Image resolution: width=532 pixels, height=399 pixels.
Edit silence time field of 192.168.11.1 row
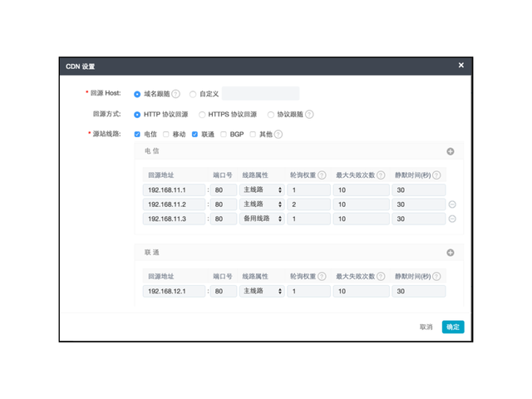coord(419,190)
